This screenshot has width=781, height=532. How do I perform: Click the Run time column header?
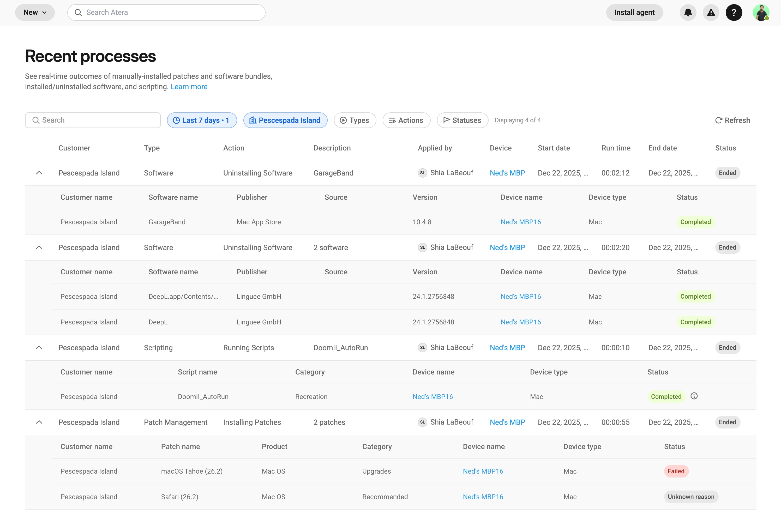[616, 148]
